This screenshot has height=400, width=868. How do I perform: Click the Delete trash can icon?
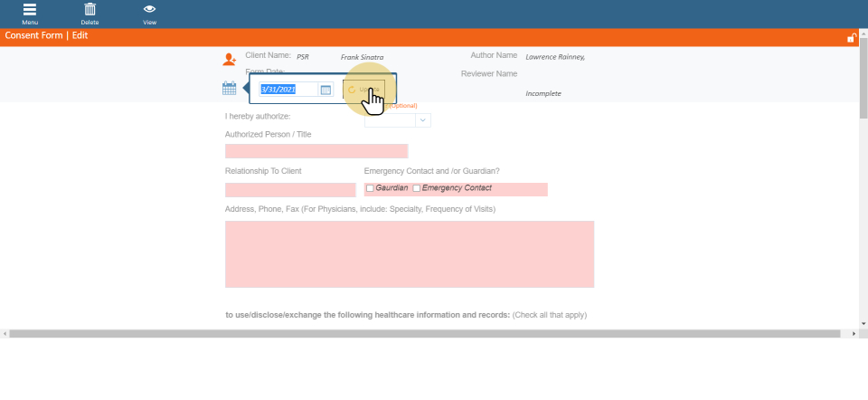point(90,10)
